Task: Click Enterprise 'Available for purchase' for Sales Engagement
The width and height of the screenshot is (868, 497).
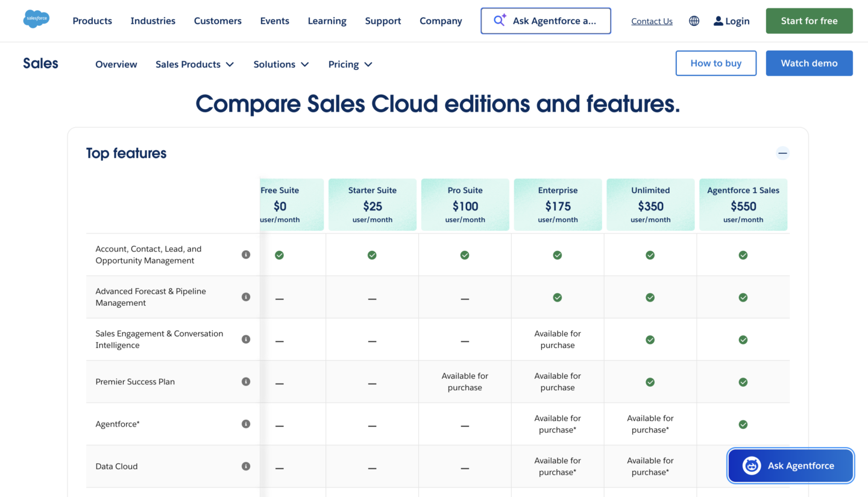Action: (558, 340)
